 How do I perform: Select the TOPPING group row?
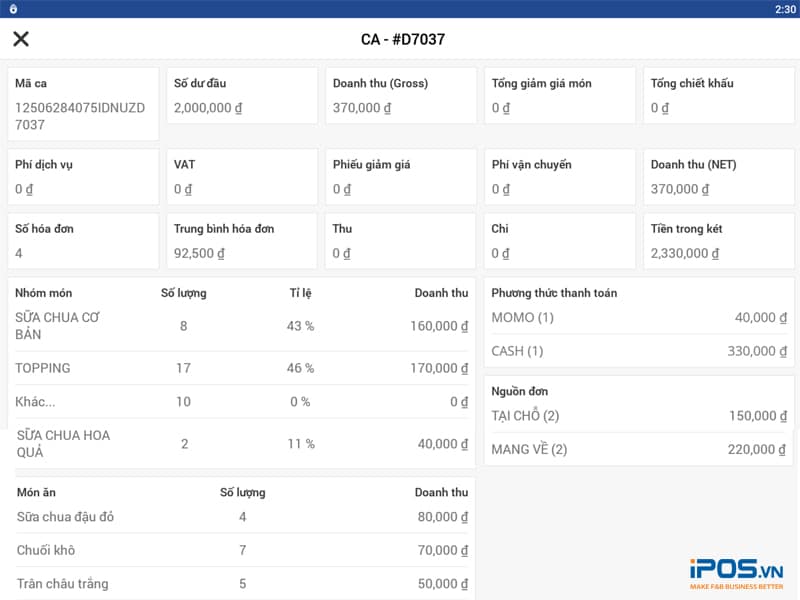(x=241, y=368)
